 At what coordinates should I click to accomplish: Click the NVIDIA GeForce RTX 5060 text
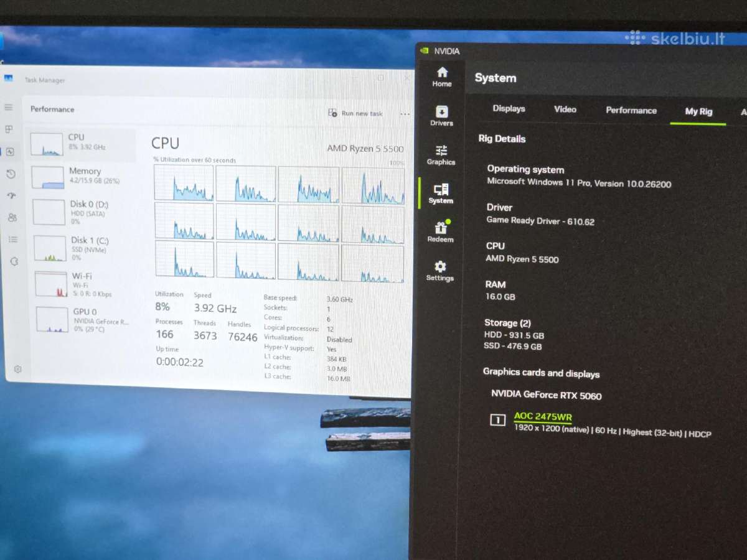click(x=547, y=394)
